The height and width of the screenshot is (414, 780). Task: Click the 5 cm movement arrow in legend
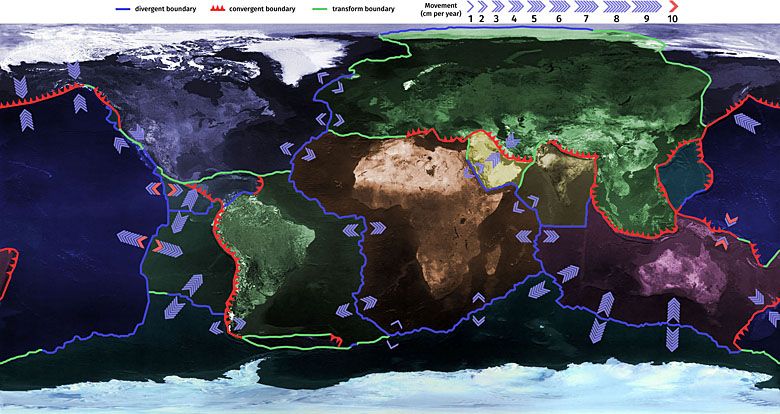(534, 6)
